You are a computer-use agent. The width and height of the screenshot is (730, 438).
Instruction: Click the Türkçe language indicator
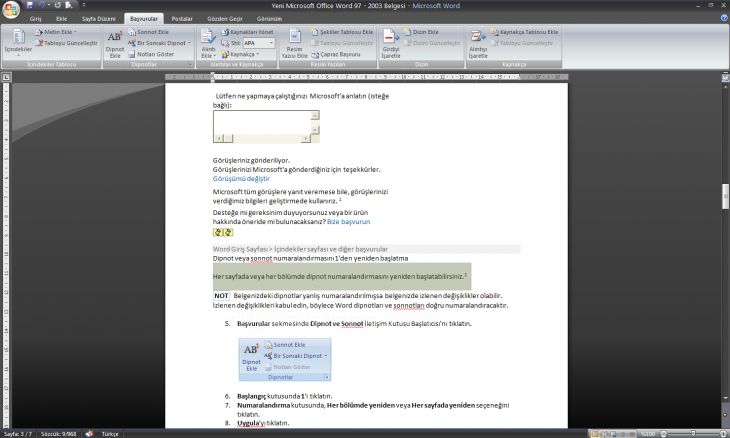110,434
